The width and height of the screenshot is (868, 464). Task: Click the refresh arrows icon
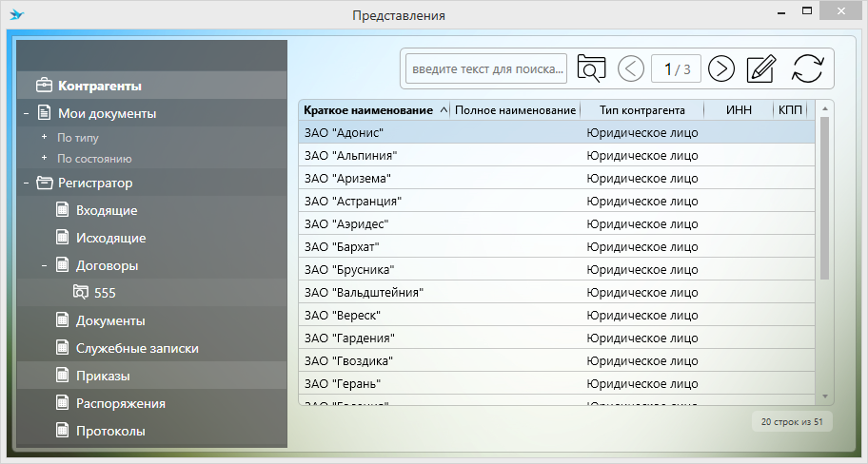[807, 68]
